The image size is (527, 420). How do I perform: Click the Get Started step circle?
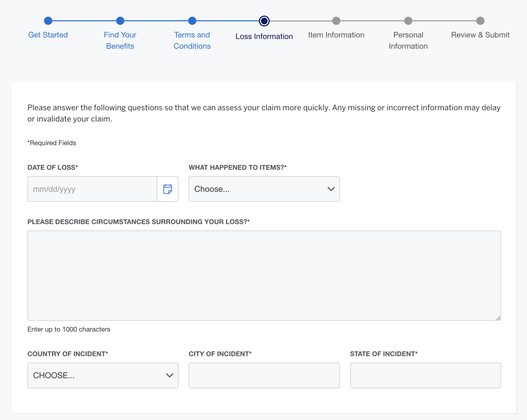[x=48, y=21]
